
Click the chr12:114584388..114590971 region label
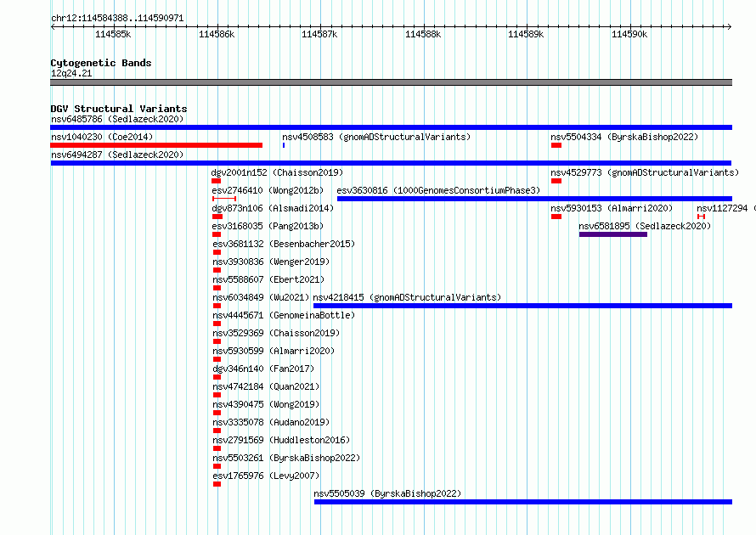tap(117, 18)
